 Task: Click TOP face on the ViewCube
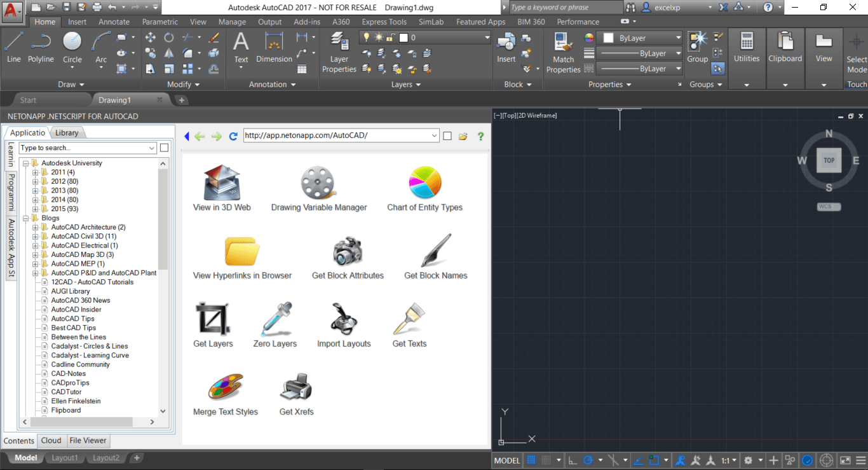pyautogui.click(x=829, y=160)
